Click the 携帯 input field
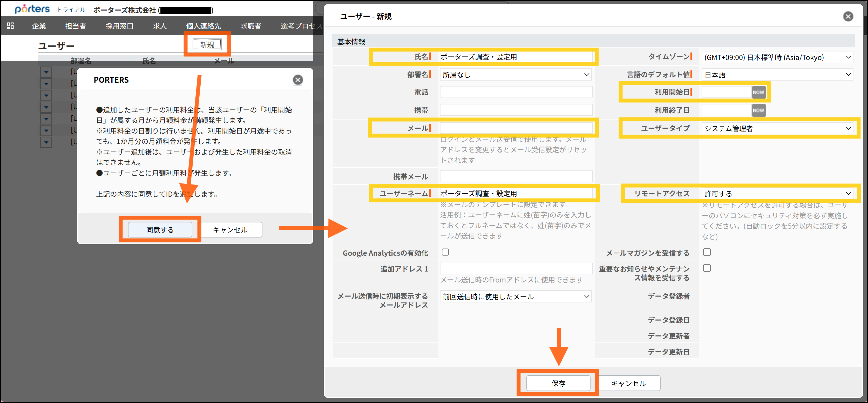The image size is (868, 403). pos(516,110)
